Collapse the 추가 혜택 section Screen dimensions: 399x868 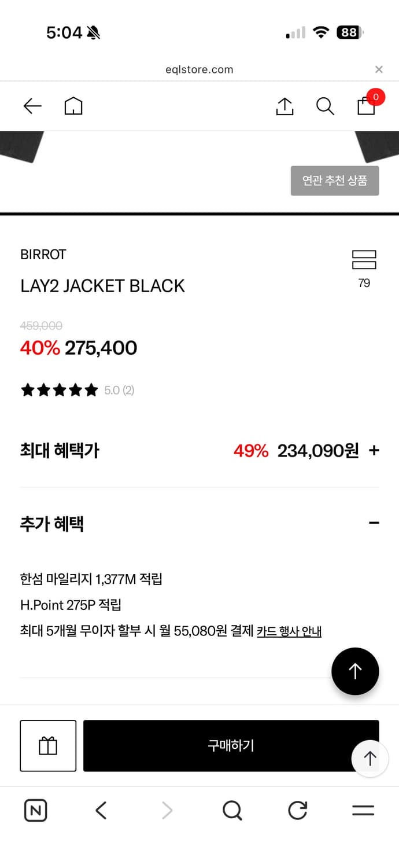374,523
